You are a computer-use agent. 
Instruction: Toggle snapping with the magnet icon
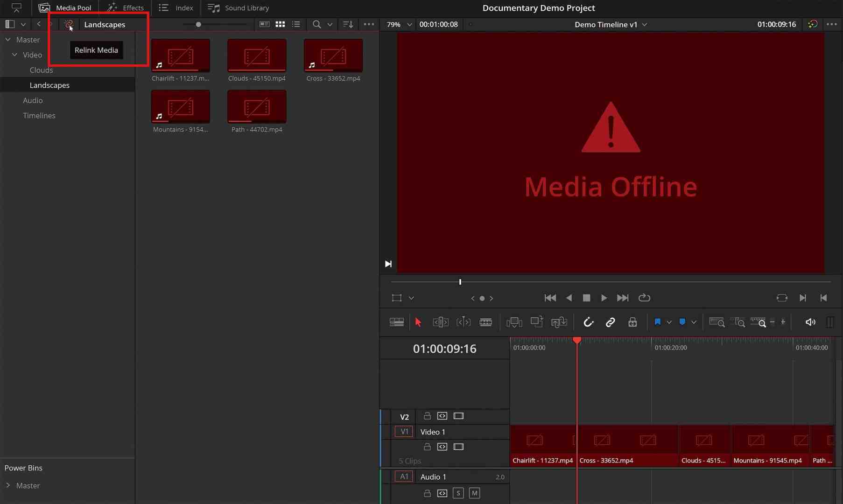pos(588,322)
